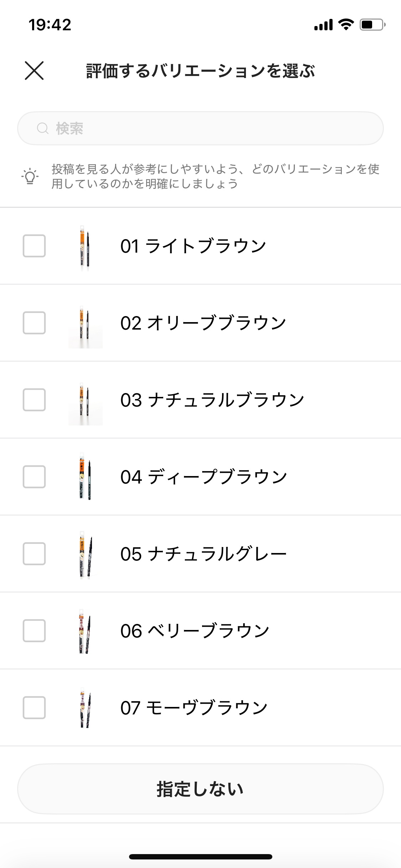This screenshot has height=868, width=401.
Task: Open the 04 ディープブラウン product image
Action: click(x=85, y=477)
